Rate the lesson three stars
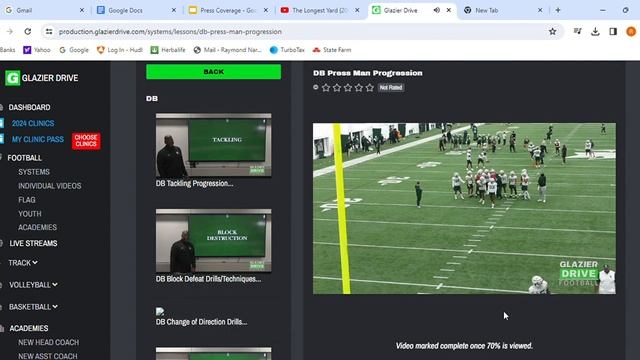Image resolution: width=640 pixels, height=360 pixels. 348,87
